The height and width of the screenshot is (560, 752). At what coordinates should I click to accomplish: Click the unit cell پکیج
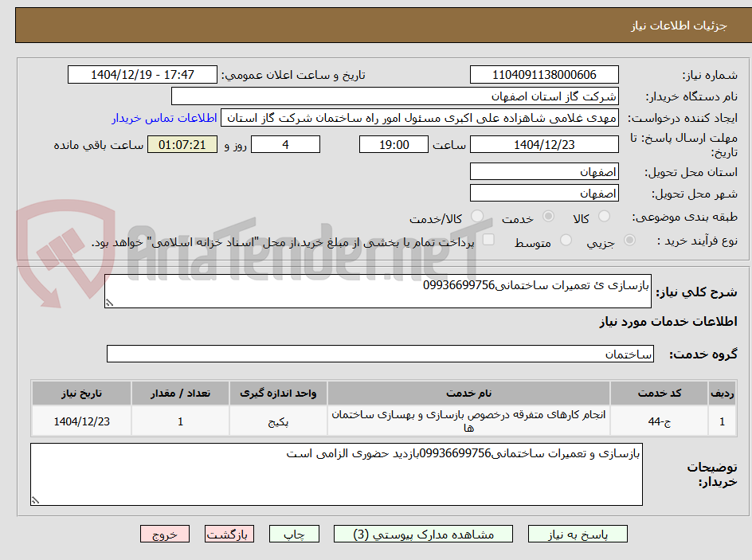point(278,421)
